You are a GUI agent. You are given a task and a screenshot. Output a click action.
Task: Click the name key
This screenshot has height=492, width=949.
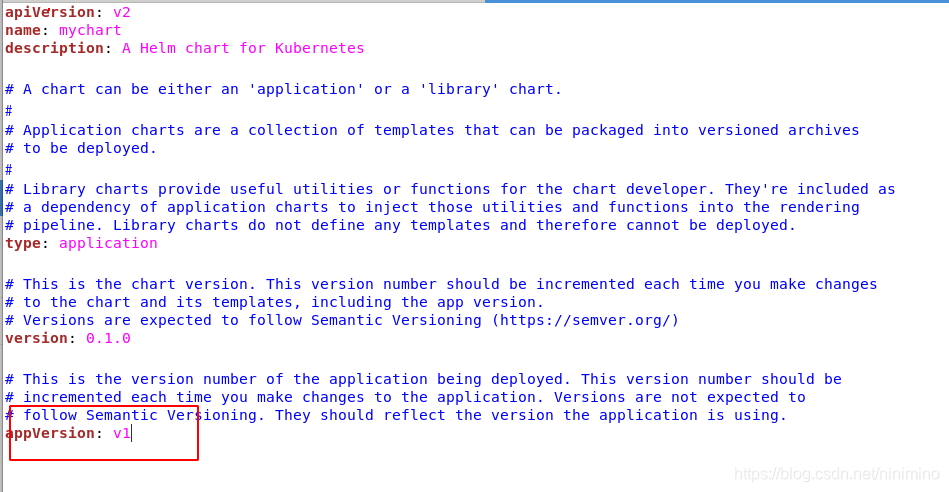point(22,30)
